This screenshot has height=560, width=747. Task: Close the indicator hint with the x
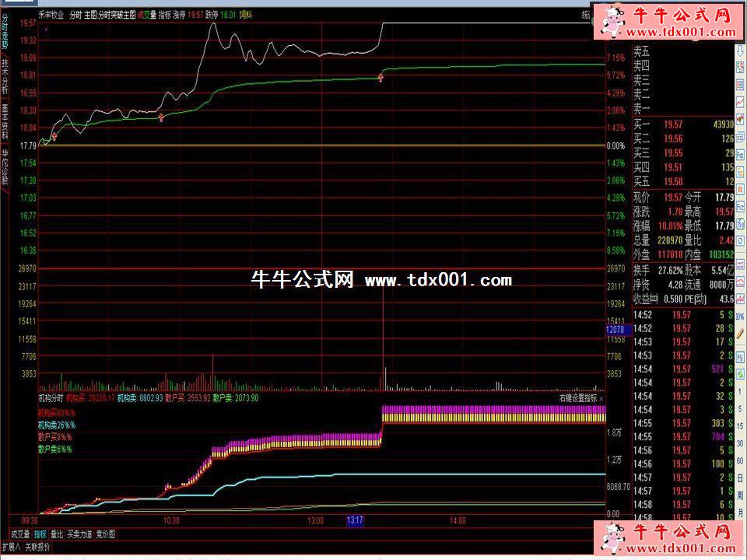[x=601, y=398]
